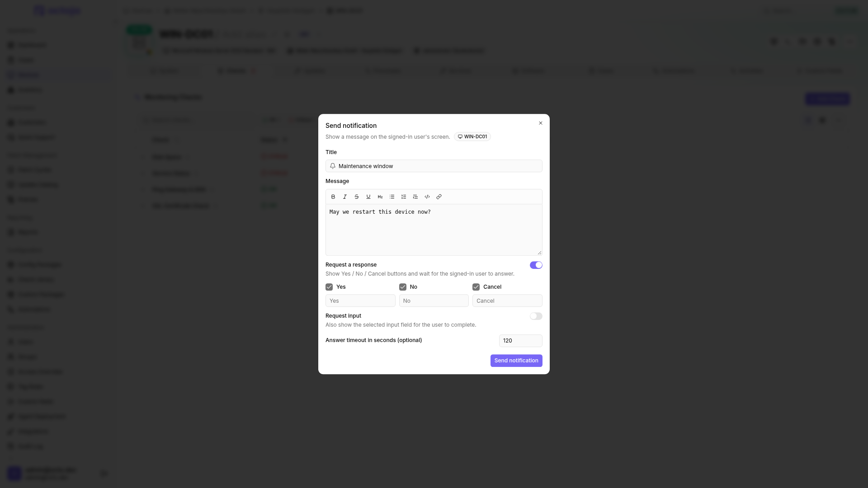Enable the Request input switch
868x488 pixels.
click(x=536, y=316)
